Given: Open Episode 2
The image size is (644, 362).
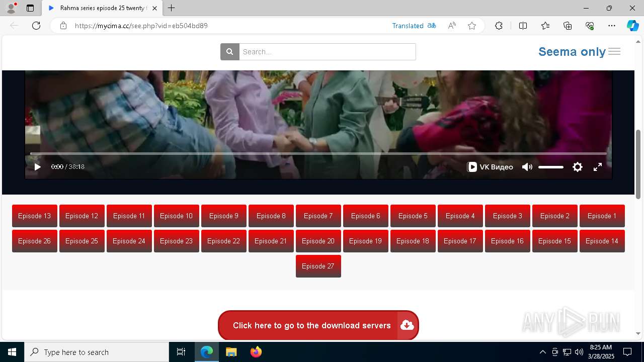Looking at the screenshot, I should click(555, 216).
